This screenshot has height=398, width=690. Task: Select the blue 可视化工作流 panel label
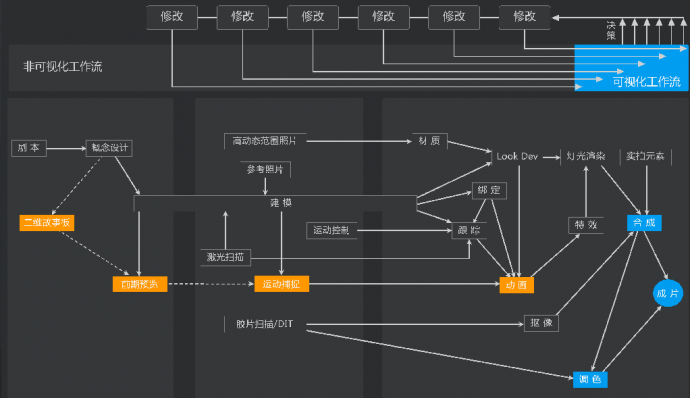[x=646, y=82]
